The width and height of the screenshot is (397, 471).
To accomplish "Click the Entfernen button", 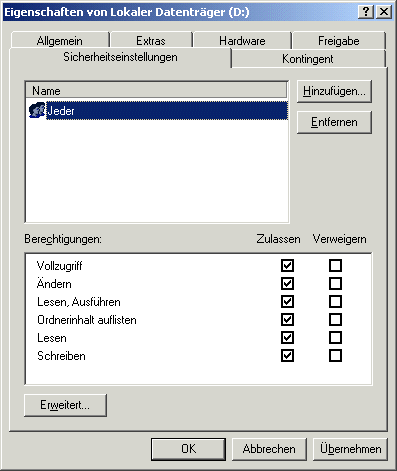I will tap(334, 122).
